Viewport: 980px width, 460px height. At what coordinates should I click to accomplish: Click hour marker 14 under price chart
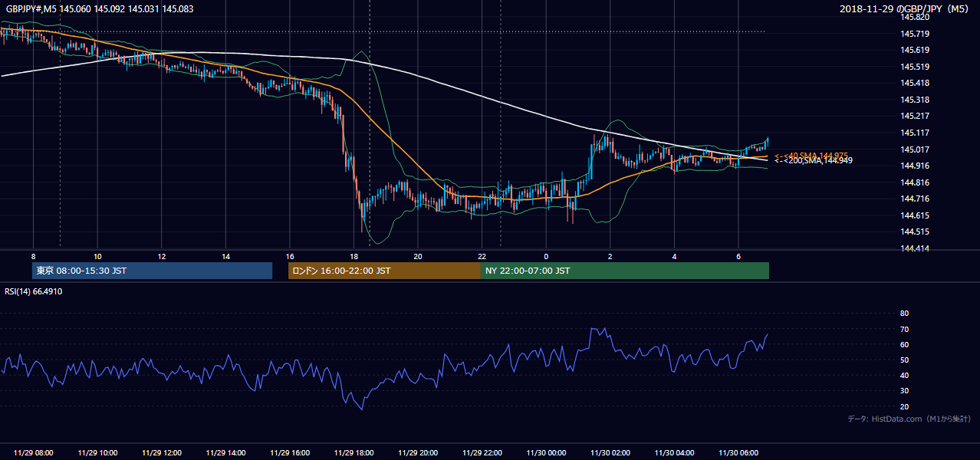[225, 256]
